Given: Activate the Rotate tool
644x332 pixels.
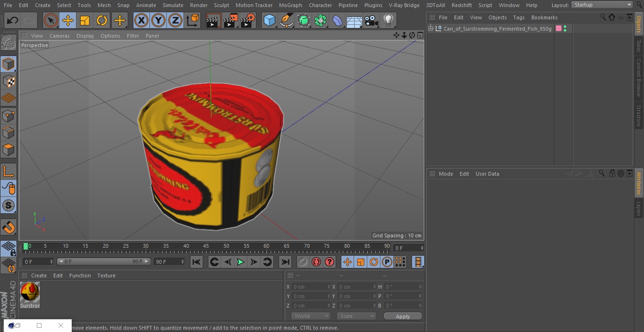Looking at the screenshot, I should [102, 20].
